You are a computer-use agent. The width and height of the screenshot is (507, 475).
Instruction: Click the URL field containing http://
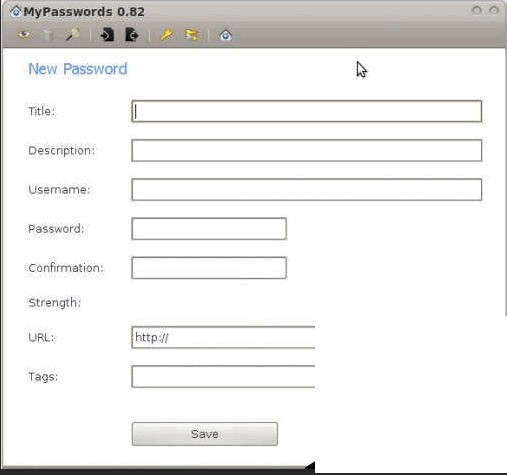pyautogui.click(x=223, y=337)
